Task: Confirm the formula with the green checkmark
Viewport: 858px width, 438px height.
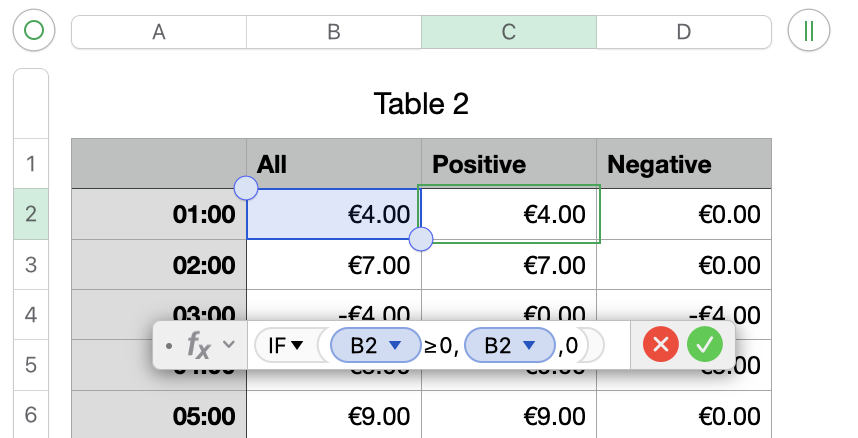Action: tap(705, 346)
